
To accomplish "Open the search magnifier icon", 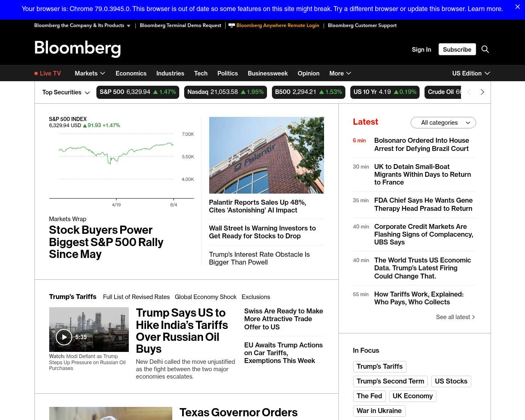I will (485, 49).
